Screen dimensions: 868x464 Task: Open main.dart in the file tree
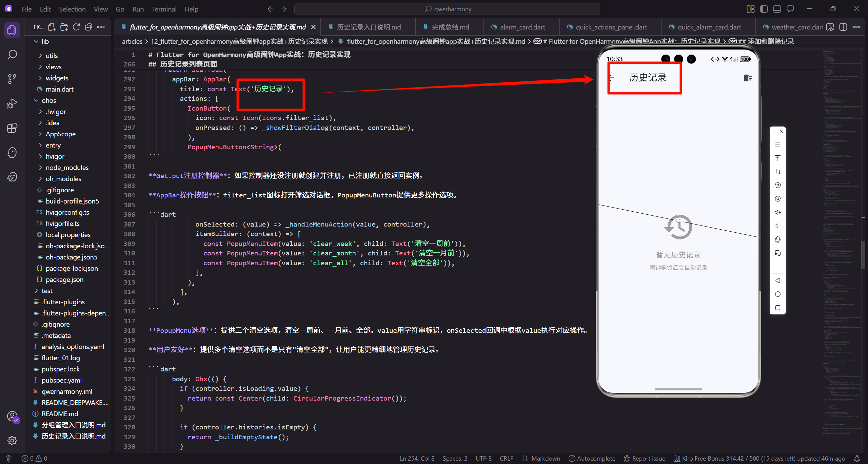(x=68, y=89)
